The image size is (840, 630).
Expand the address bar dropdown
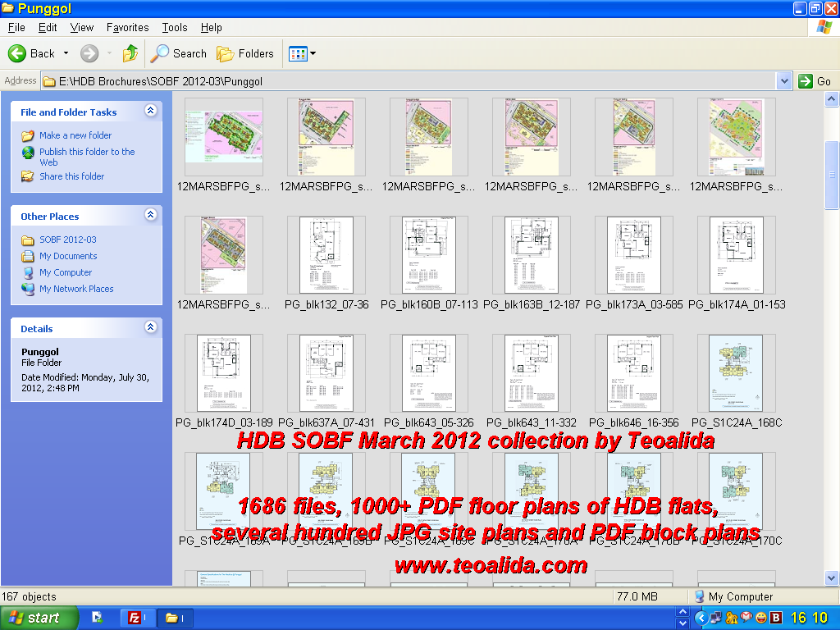coord(784,81)
